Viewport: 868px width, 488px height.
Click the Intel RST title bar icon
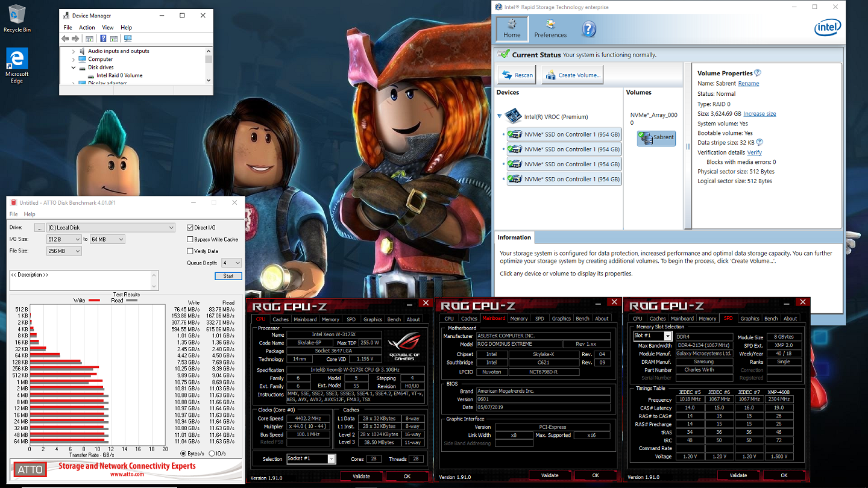[498, 7]
